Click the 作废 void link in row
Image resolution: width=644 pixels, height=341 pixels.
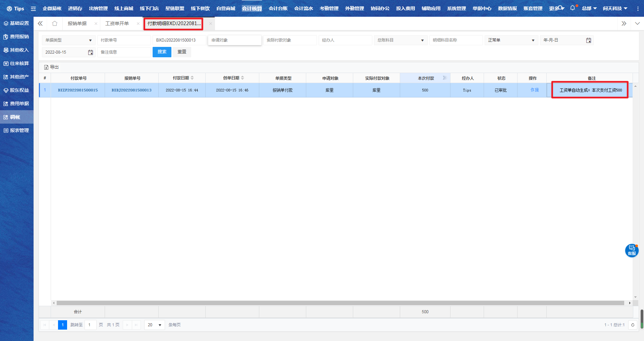click(x=535, y=90)
